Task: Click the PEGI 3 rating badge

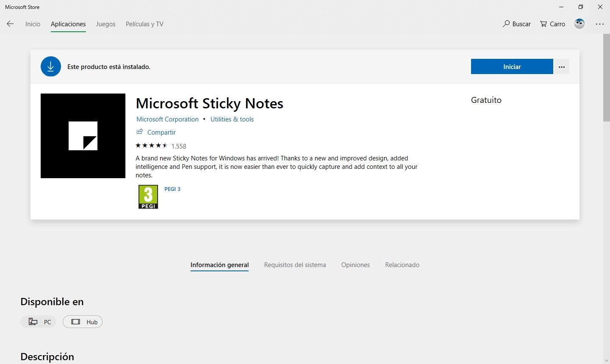Action: [x=148, y=197]
